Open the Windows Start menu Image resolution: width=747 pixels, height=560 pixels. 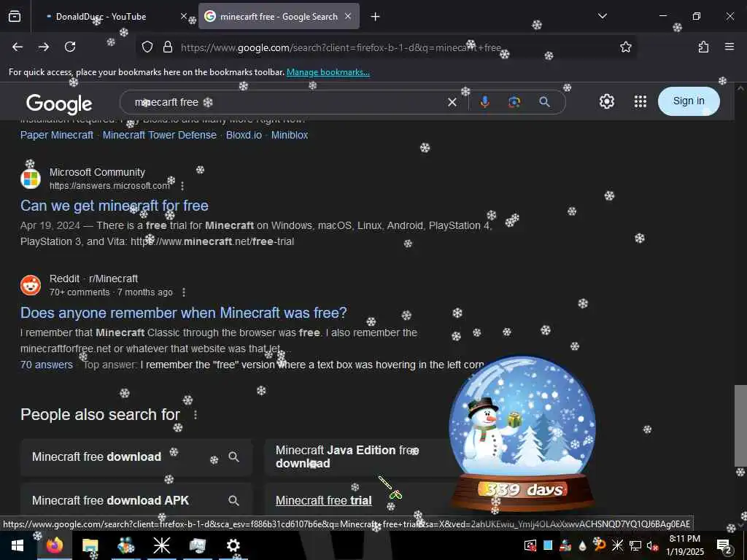(18, 545)
